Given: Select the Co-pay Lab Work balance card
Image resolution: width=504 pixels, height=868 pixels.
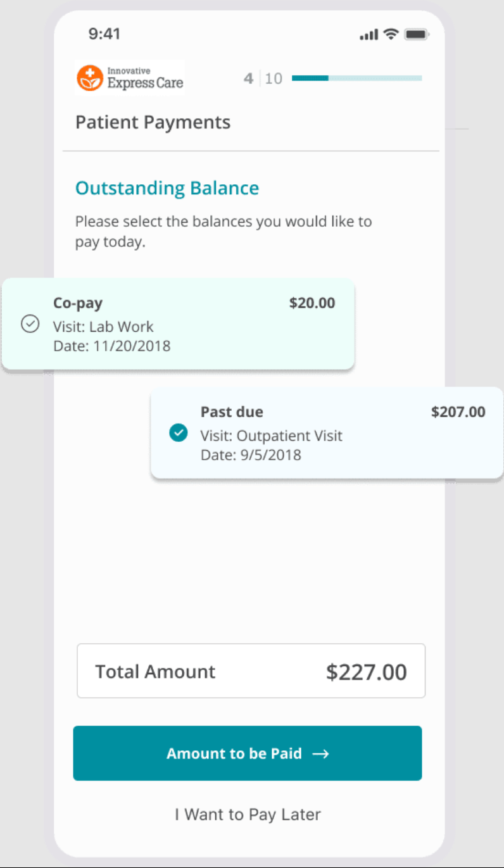Looking at the screenshot, I should coord(178,324).
